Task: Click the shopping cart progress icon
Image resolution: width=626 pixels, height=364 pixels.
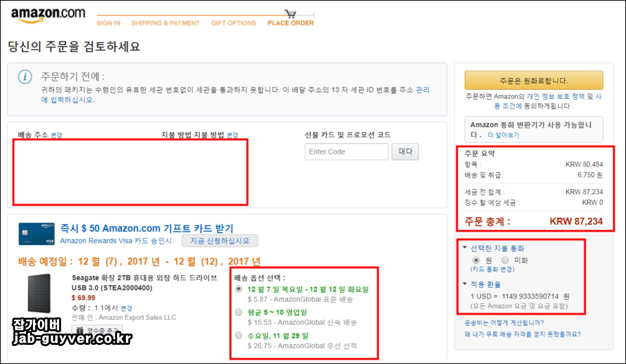Action: tap(290, 14)
